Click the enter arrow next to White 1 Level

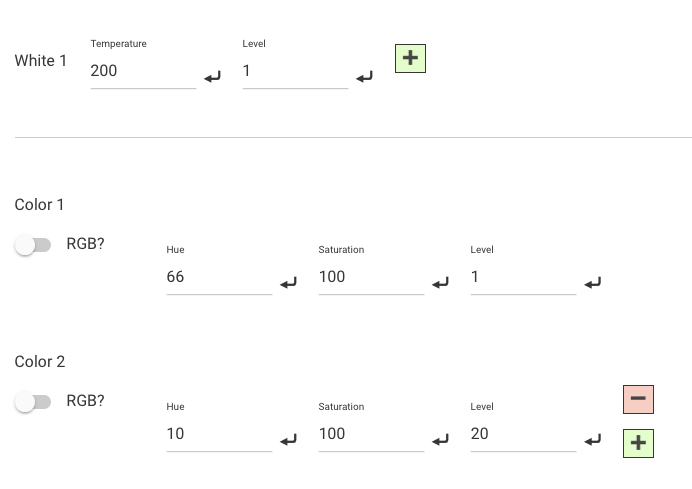click(365, 77)
